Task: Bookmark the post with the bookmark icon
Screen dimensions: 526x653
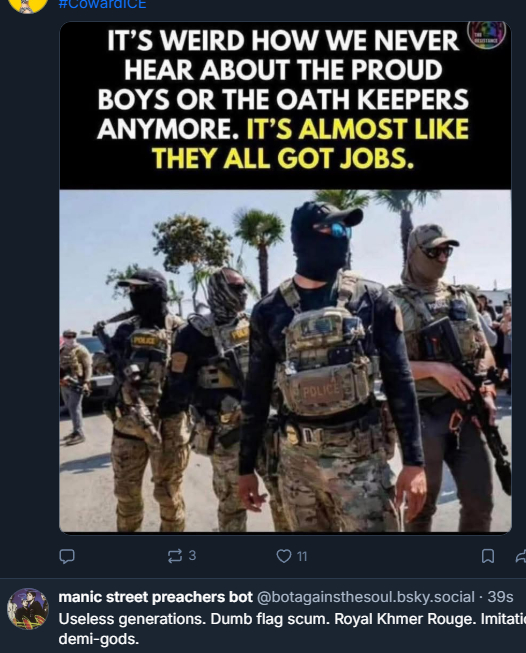Action: pos(488,556)
